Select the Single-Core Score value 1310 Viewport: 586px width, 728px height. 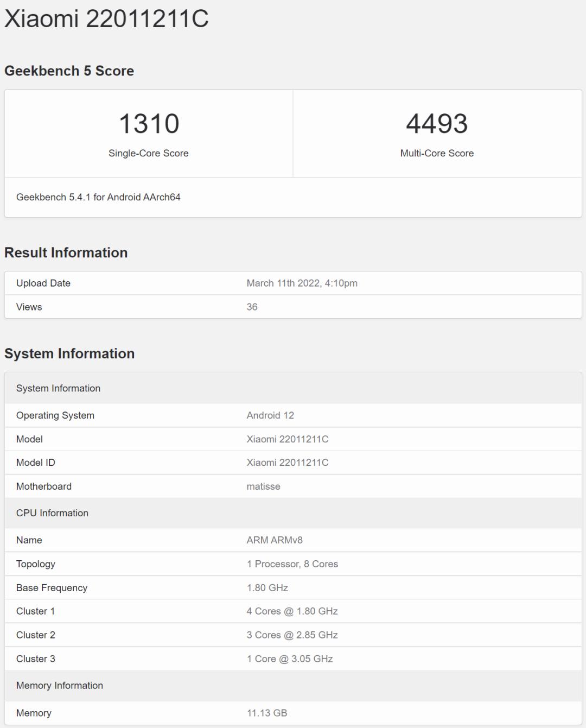coord(149,124)
